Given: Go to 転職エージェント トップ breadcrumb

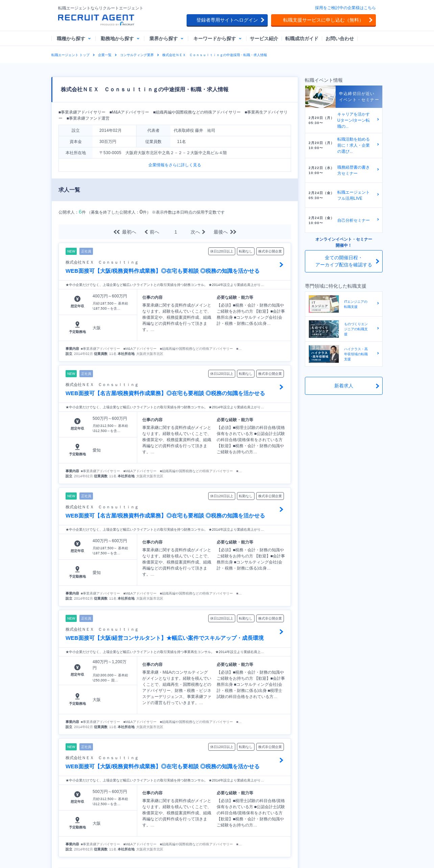Looking at the screenshot, I should [70, 55].
